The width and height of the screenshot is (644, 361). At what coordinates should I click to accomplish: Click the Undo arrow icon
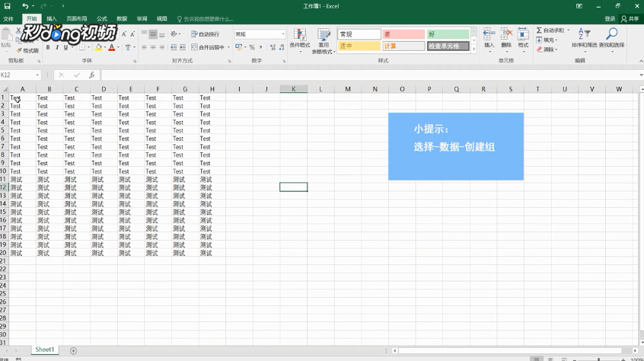point(25,6)
